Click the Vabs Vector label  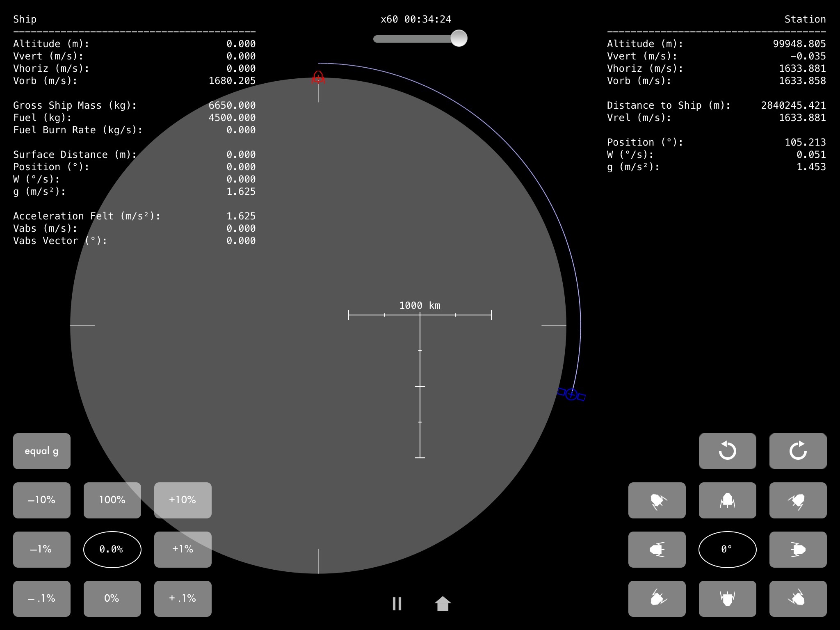coord(60,241)
